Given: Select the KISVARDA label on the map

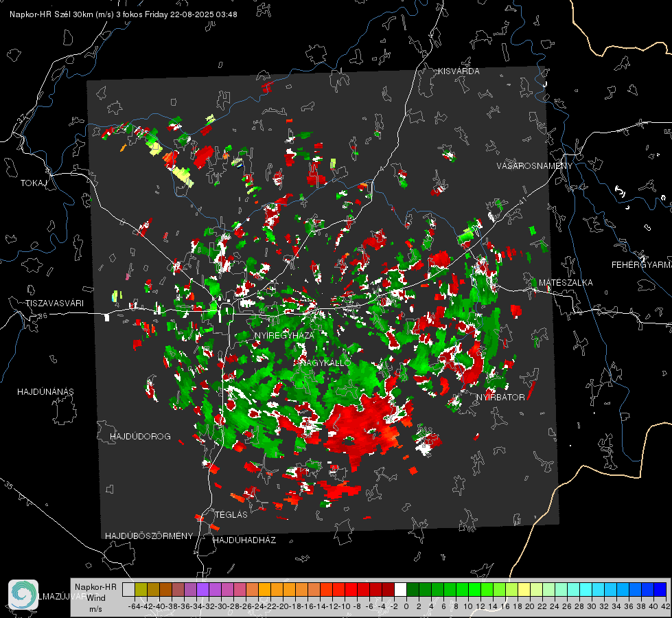Looking at the screenshot, I should click(x=459, y=71).
